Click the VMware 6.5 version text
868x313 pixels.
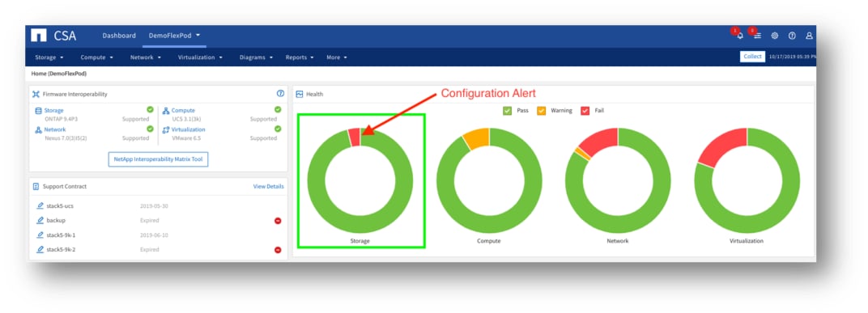coord(186,138)
